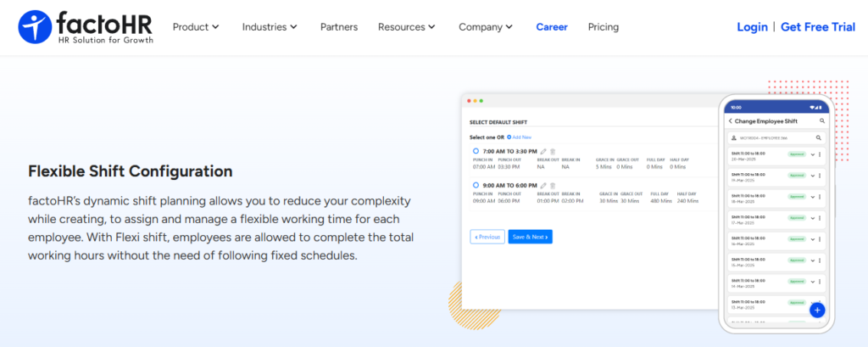Click the 480 Mins full day value
868x347 pixels.
click(661, 201)
